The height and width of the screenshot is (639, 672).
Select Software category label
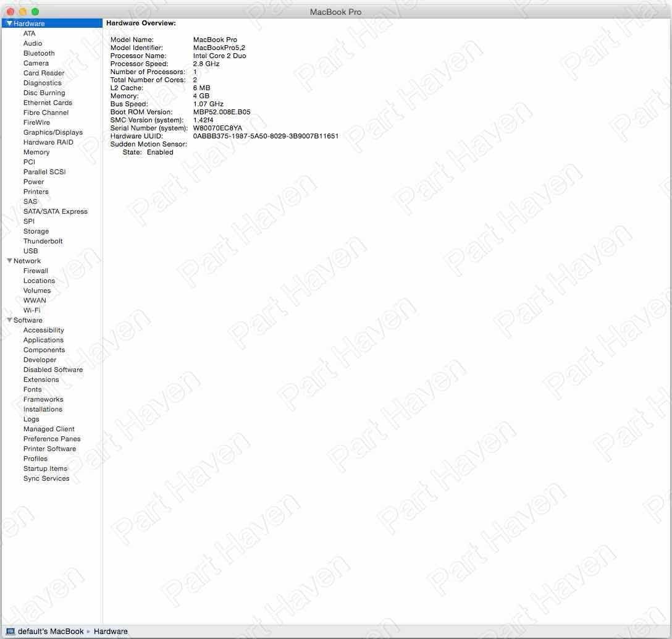point(28,320)
